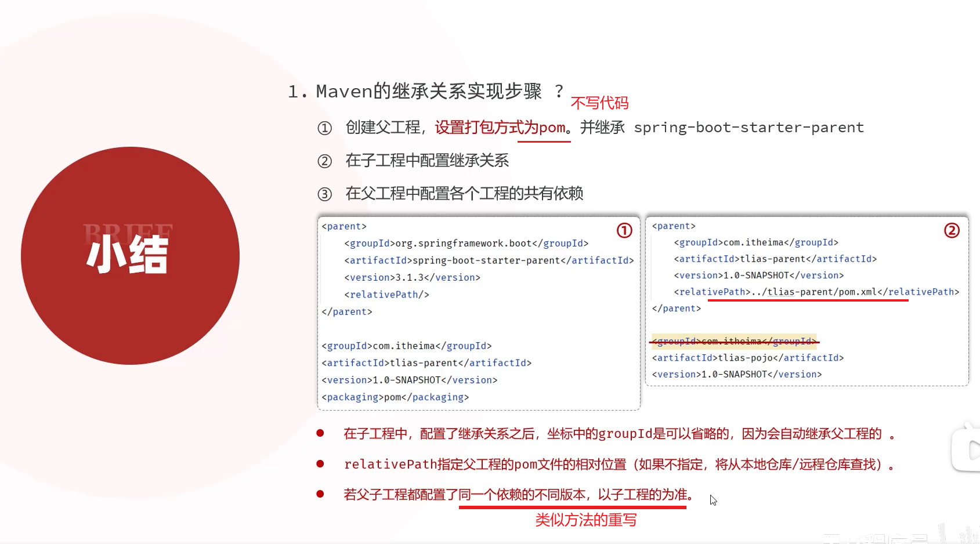
Task: Click 'tlias-parent' artifactId in right code box
Action: point(775,259)
